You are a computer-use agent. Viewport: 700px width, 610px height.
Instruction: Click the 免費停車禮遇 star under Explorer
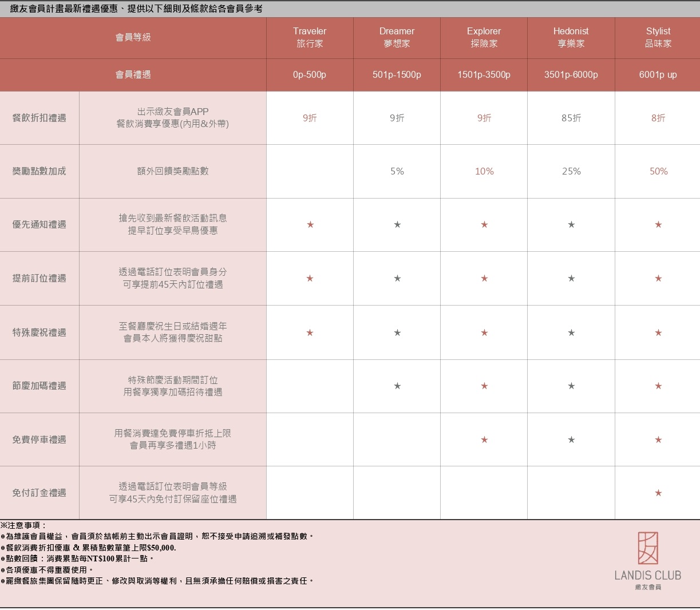coord(484,439)
